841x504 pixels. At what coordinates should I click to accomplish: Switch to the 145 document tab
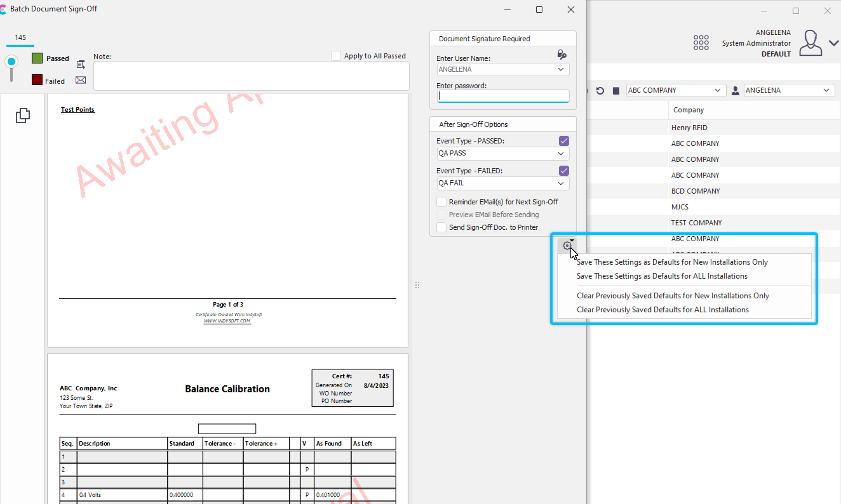pos(20,38)
